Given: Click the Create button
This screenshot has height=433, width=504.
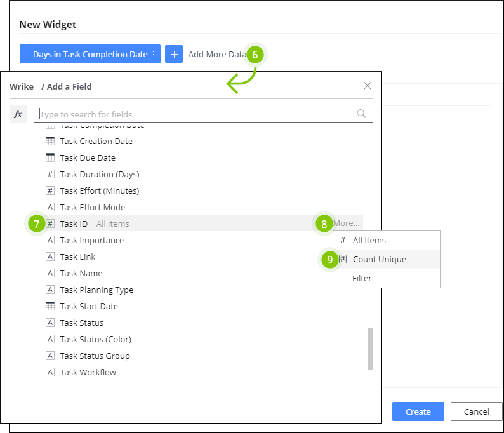Looking at the screenshot, I should pos(418,411).
